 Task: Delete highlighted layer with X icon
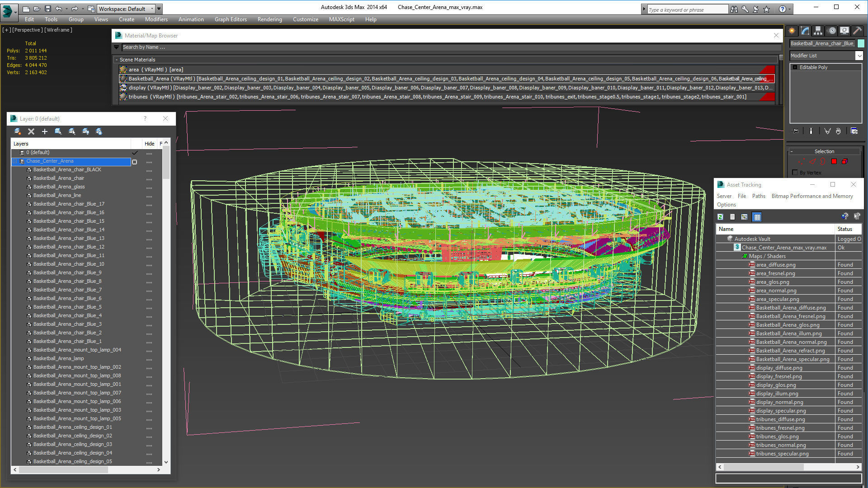(x=31, y=131)
